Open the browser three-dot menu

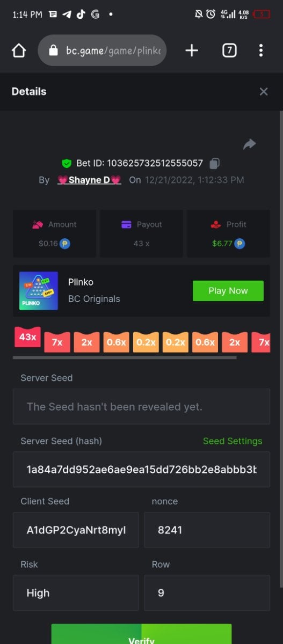[x=261, y=50]
